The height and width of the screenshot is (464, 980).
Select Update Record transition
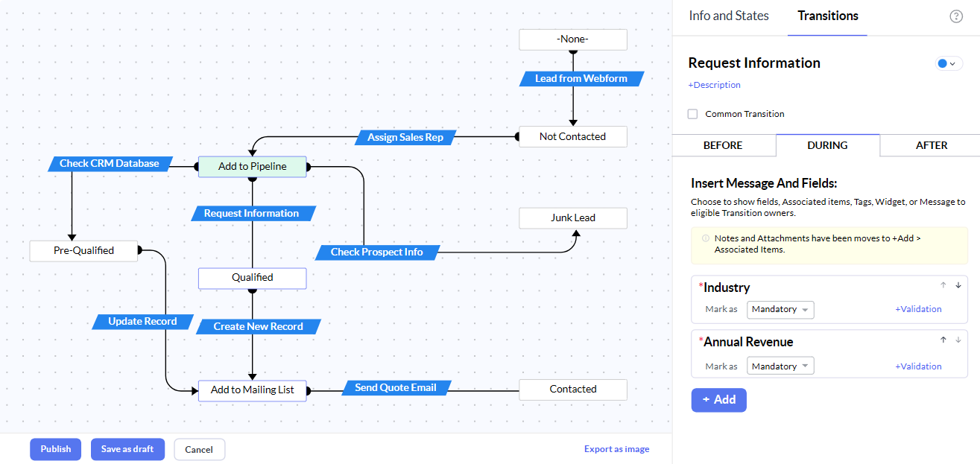click(142, 322)
